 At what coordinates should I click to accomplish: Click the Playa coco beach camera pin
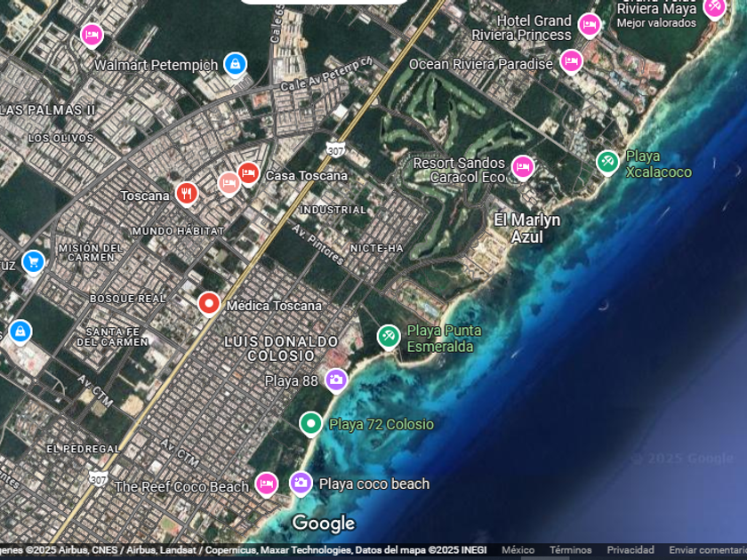point(301,483)
